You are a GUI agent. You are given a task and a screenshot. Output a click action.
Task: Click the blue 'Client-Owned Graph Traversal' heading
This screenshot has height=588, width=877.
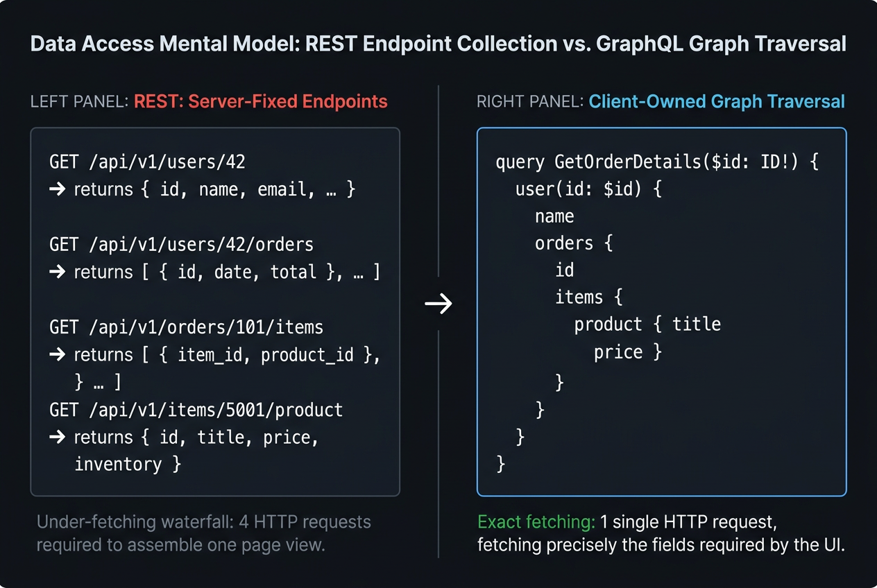[717, 102]
